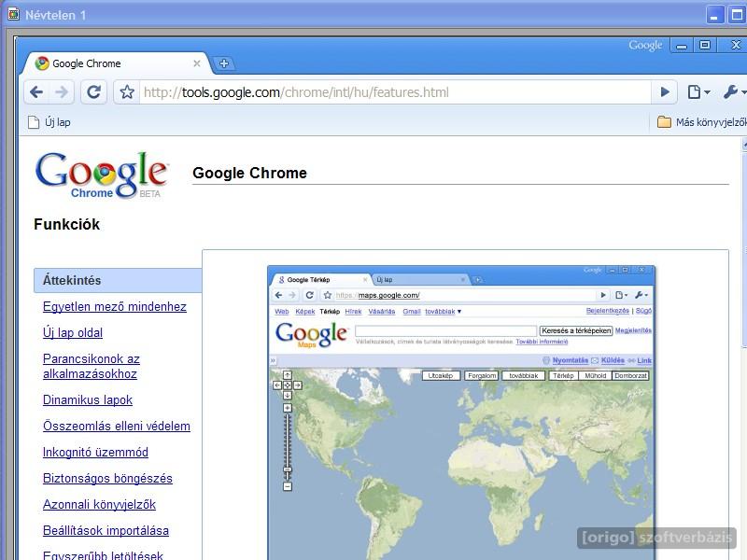Click the Forward arrow button
Viewport: 747px width, 560px height.
(62, 91)
